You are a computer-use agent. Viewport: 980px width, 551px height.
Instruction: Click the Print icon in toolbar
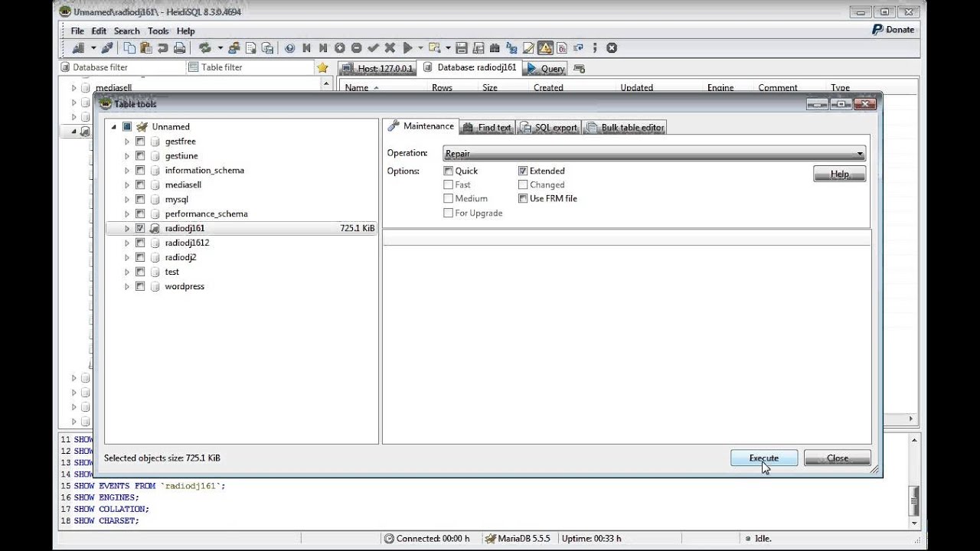click(179, 48)
